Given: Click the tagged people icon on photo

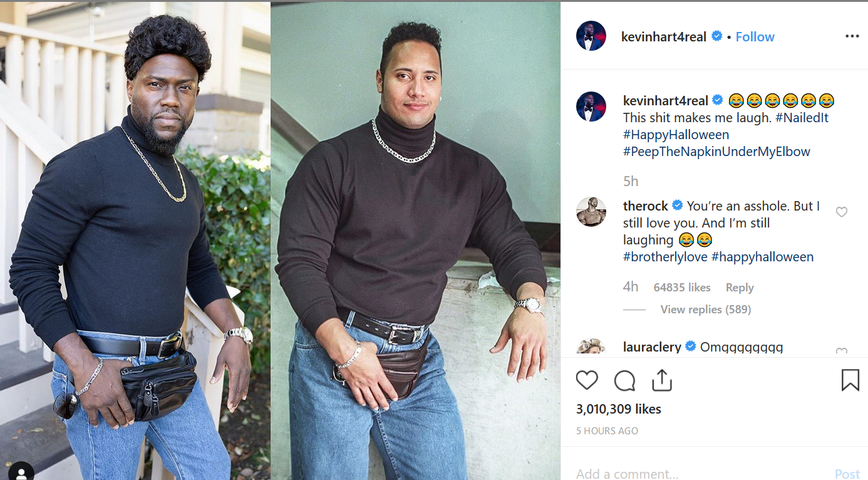Looking at the screenshot, I should pyautogui.click(x=21, y=471).
